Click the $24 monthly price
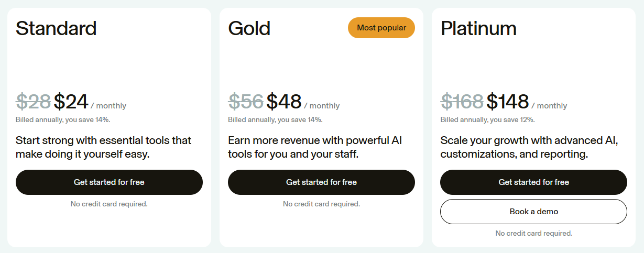The height and width of the screenshot is (253, 644). (x=71, y=102)
